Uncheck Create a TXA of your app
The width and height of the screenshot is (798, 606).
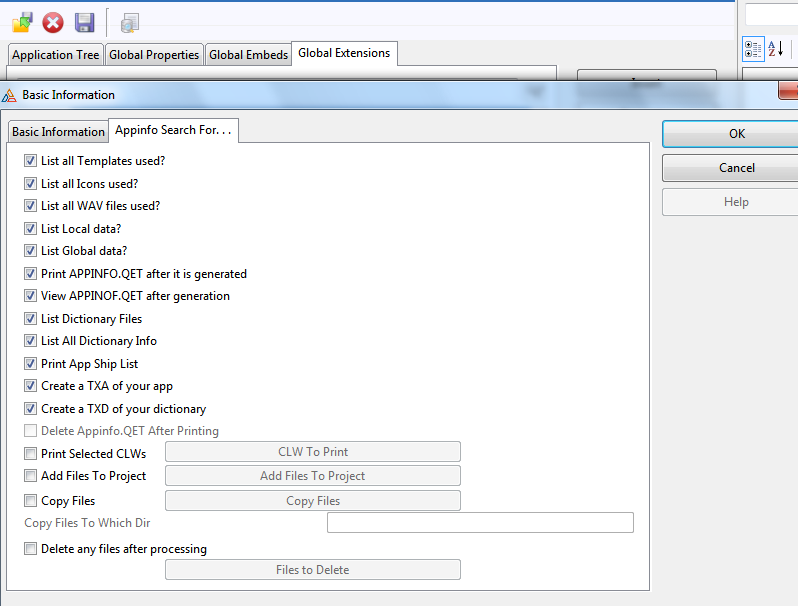31,386
